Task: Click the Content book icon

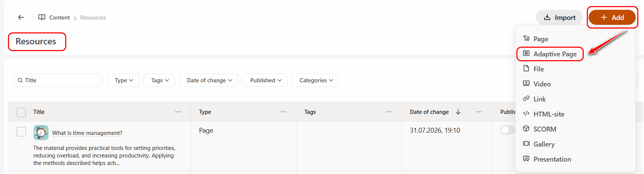Action: point(42,17)
